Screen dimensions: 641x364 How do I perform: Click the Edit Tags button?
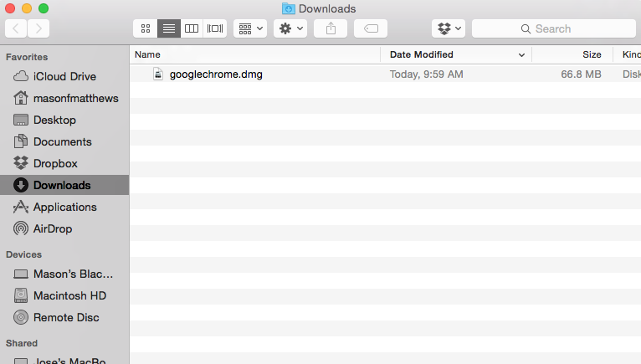coord(371,28)
